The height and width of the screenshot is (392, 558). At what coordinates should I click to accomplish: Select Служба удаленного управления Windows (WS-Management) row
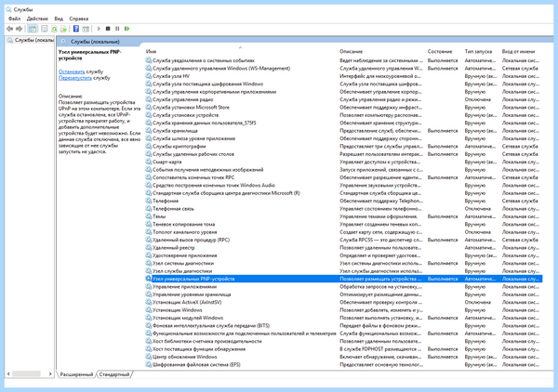coord(343,68)
